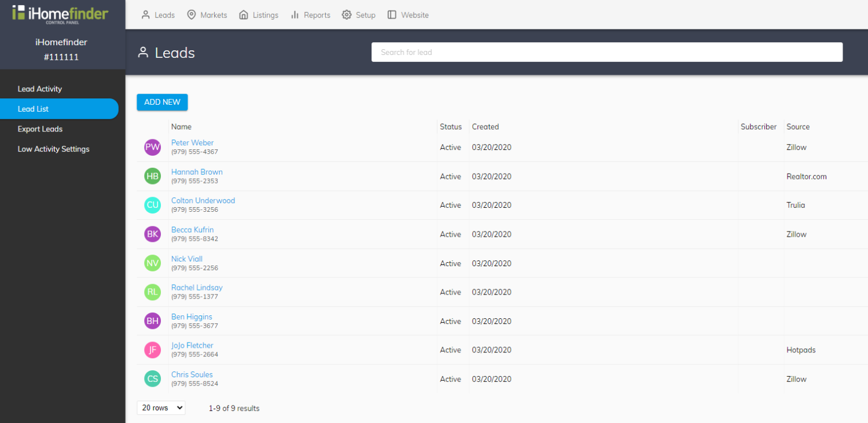The image size is (868, 423).
Task: Open the Setup menu
Action: (359, 15)
